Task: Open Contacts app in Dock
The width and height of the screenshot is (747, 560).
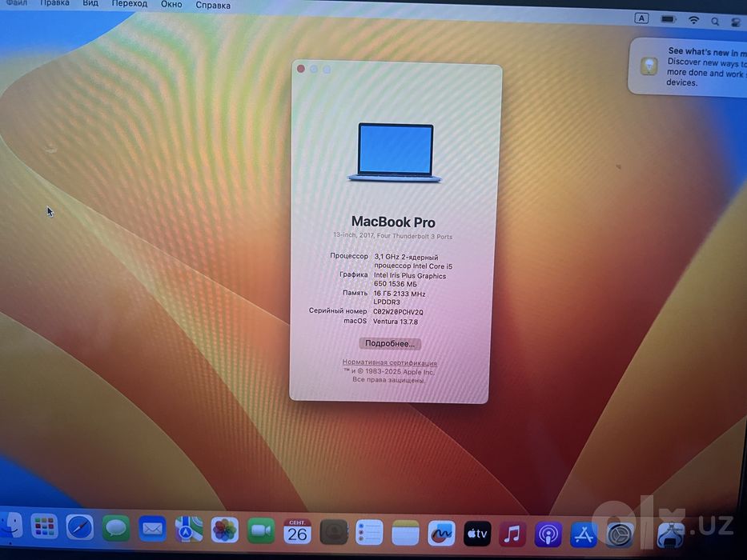Action: pyautogui.click(x=334, y=532)
